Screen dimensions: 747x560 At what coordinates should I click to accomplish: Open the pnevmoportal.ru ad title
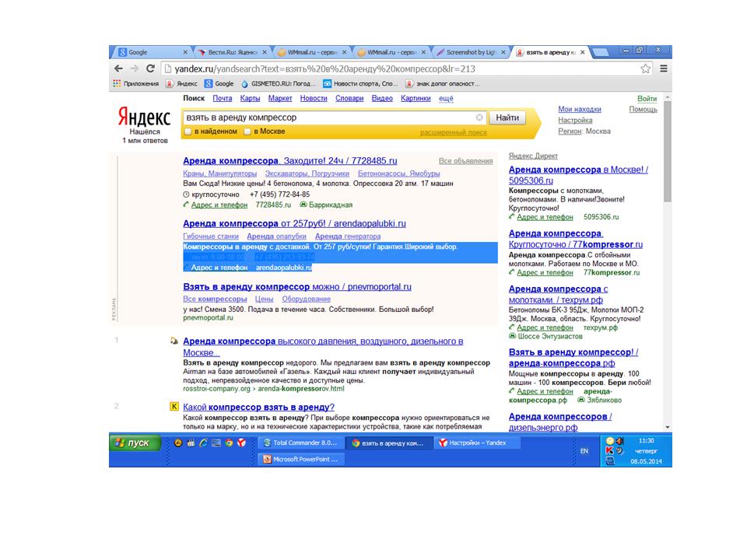[297, 287]
